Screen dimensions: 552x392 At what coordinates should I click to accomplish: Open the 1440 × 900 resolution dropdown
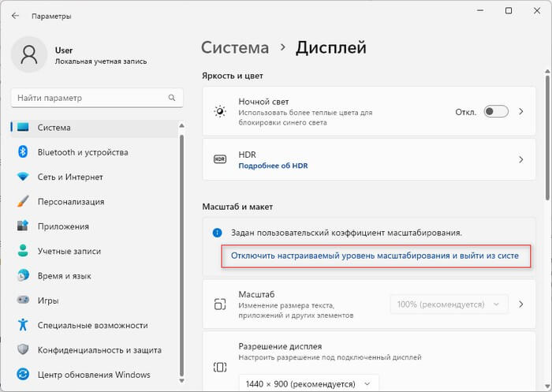click(309, 383)
